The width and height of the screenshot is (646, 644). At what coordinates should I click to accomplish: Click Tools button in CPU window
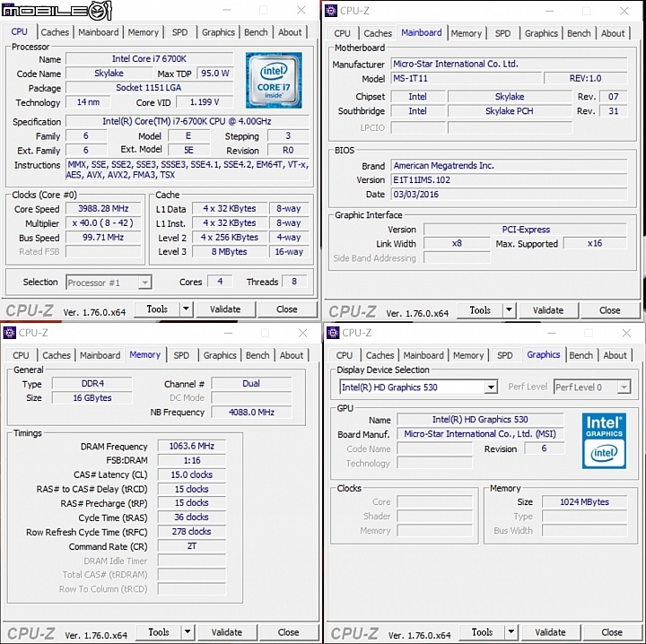click(157, 309)
